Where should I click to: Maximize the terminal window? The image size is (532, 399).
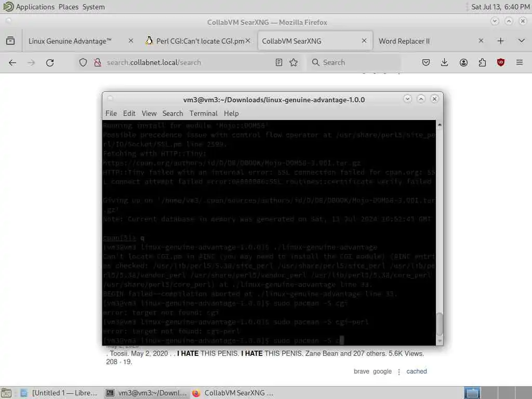coord(421,99)
